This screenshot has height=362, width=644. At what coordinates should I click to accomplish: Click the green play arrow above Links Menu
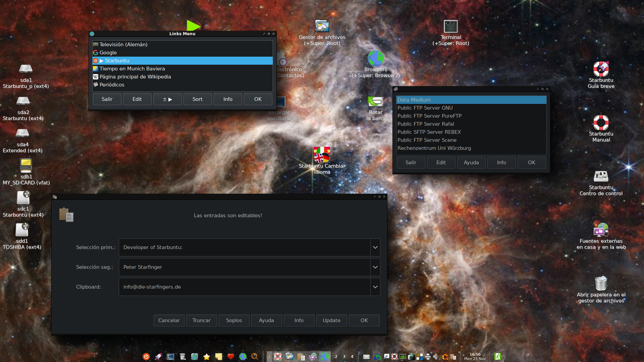tap(193, 25)
